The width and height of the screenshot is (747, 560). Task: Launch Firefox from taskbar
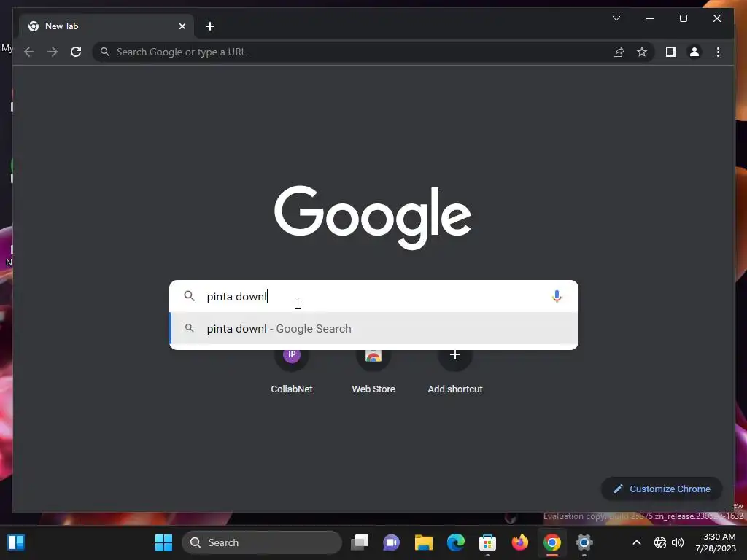click(519, 542)
